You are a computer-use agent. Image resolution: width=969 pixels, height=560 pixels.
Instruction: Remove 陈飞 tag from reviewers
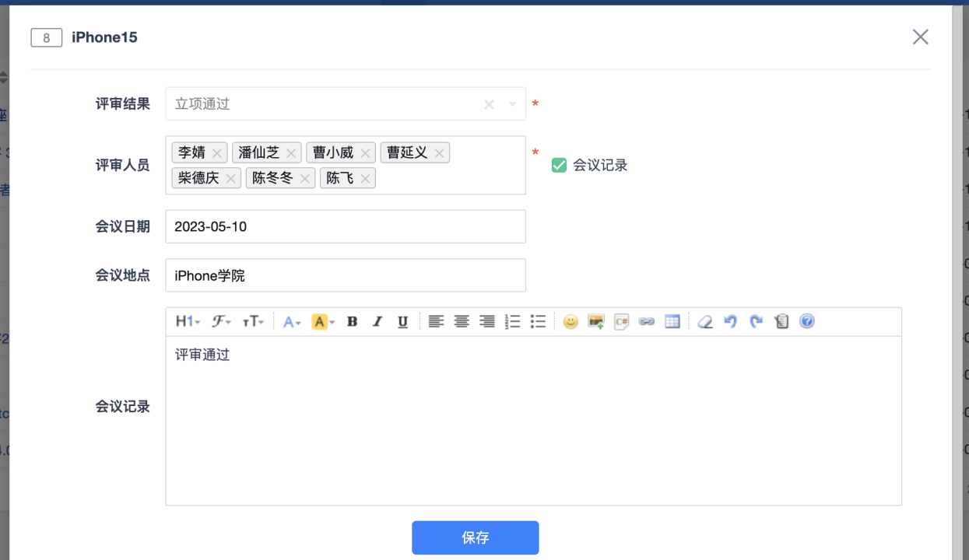(365, 179)
